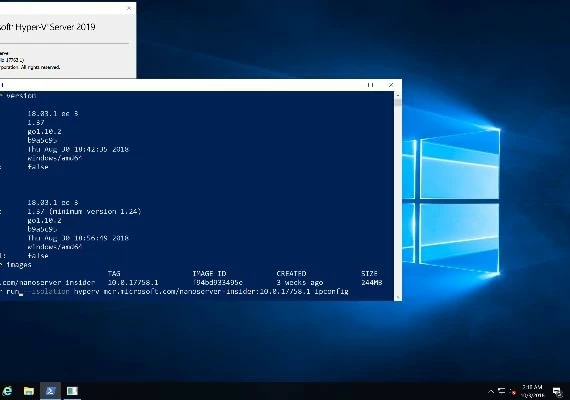
Task: Click the IMAGE ID column header text
Action: 209,273
